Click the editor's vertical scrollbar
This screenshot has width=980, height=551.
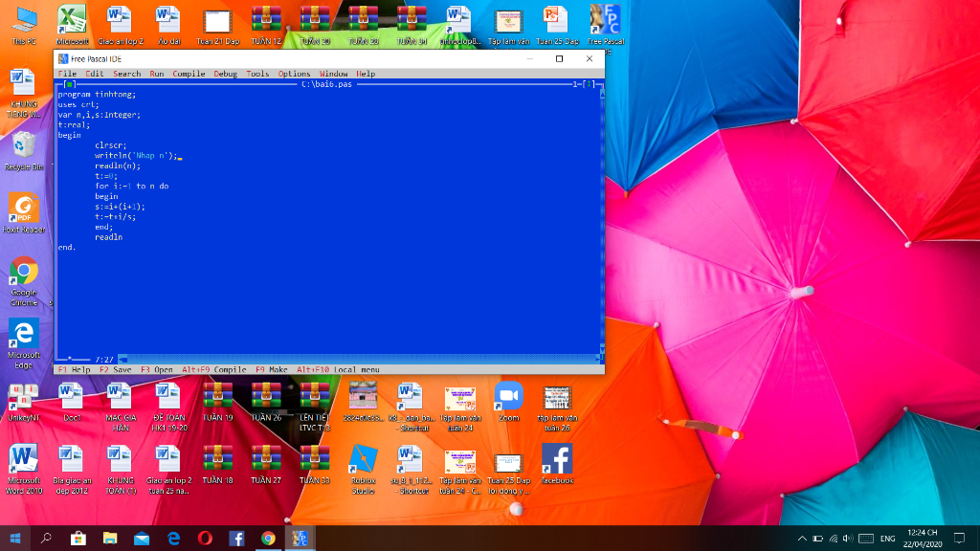(x=602, y=222)
